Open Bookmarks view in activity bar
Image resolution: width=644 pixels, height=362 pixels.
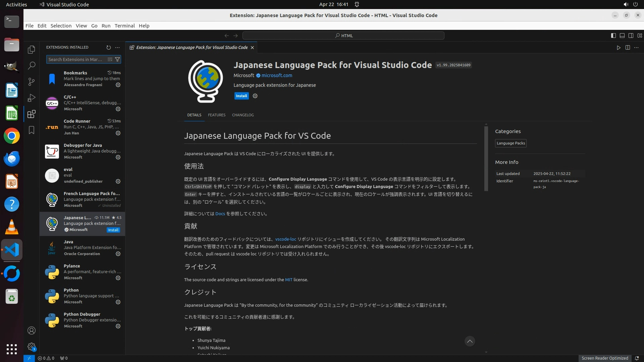click(32, 130)
